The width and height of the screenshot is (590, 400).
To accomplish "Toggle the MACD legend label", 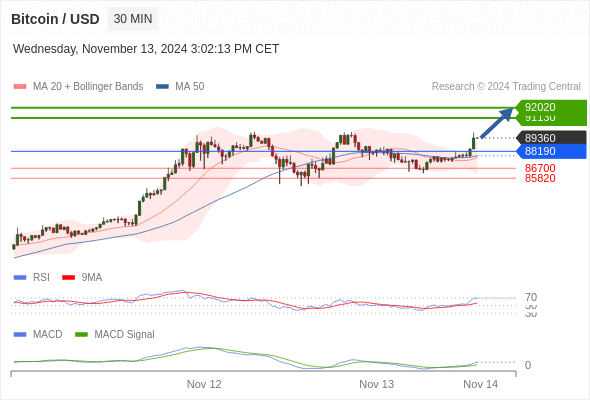I will coord(47,334).
